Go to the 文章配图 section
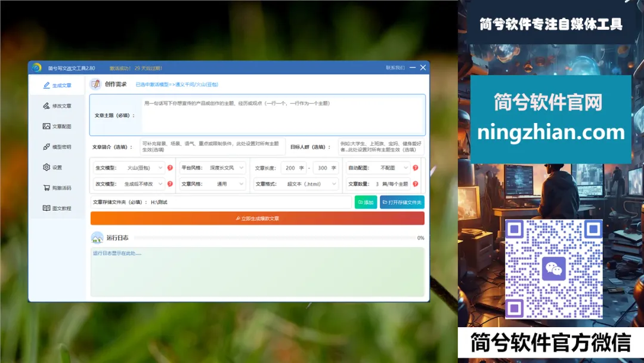This screenshot has width=644, height=363. pyautogui.click(x=57, y=126)
